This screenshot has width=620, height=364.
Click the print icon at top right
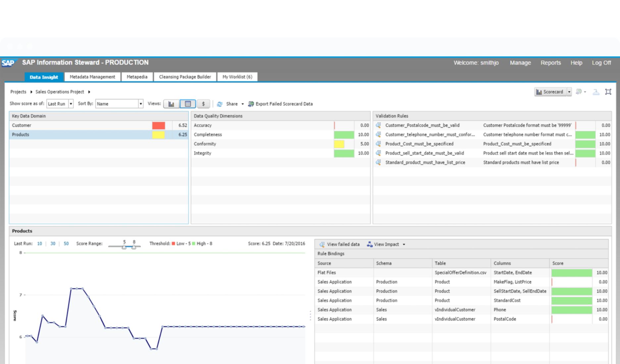[596, 92]
